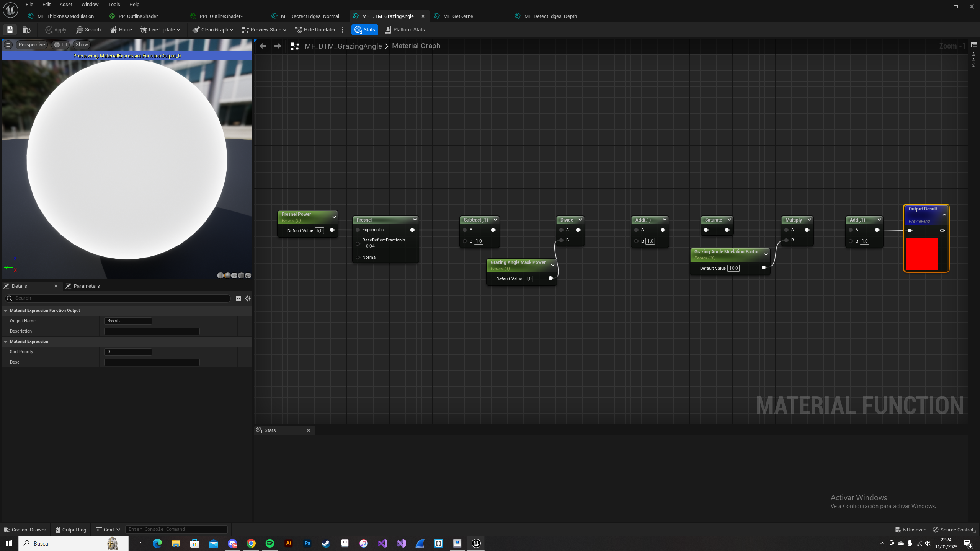Go to Home in the graph toolbar
The height and width of the screenshot is (551, 980).
[121, 30]
